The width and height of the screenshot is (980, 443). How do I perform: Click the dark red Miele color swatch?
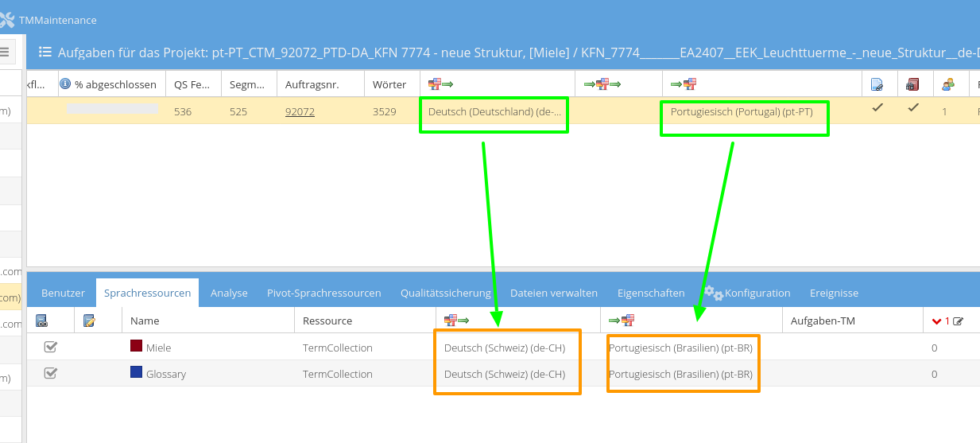click(136, 347)
